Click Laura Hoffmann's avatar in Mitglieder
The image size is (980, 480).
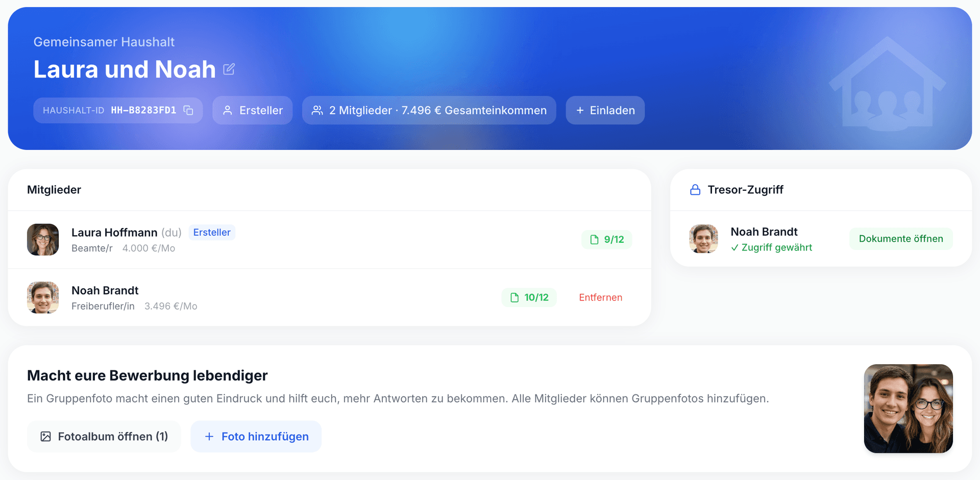43,239
